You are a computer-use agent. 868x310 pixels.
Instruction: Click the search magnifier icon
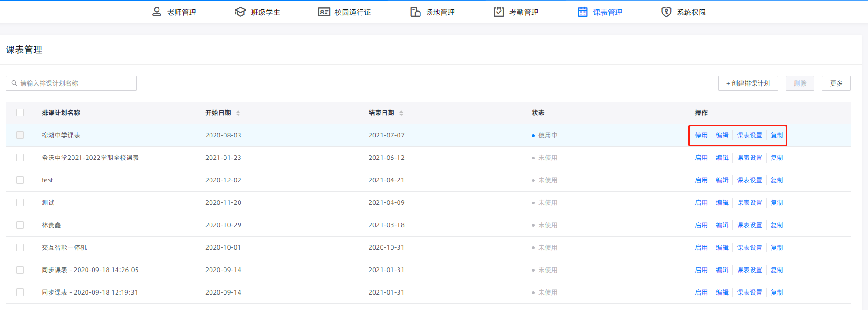(x=14, y=83)
